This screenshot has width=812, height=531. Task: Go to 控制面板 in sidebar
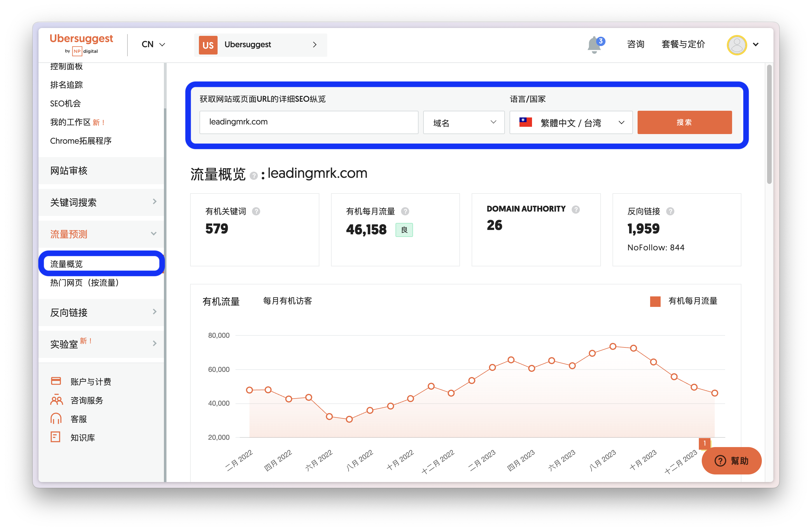click(x=66, y=66)
